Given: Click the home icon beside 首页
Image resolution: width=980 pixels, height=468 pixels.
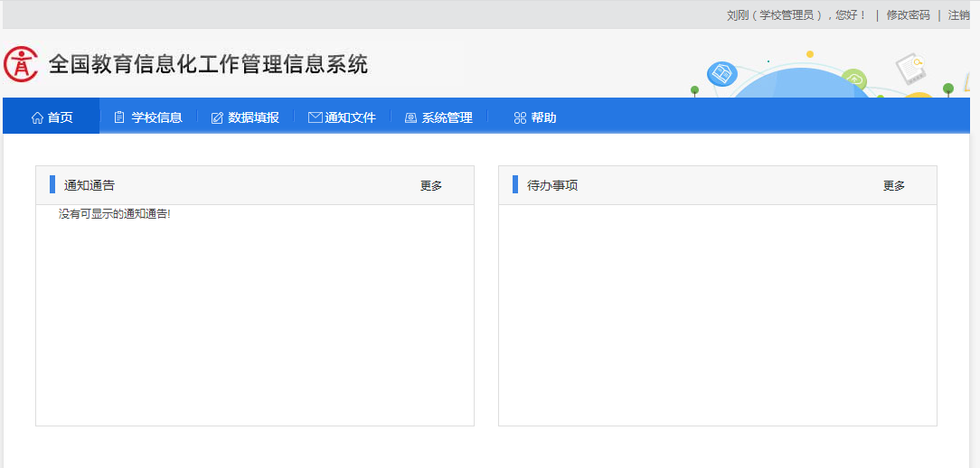Looking at the screenshot, I should click(x=37, y=117).
